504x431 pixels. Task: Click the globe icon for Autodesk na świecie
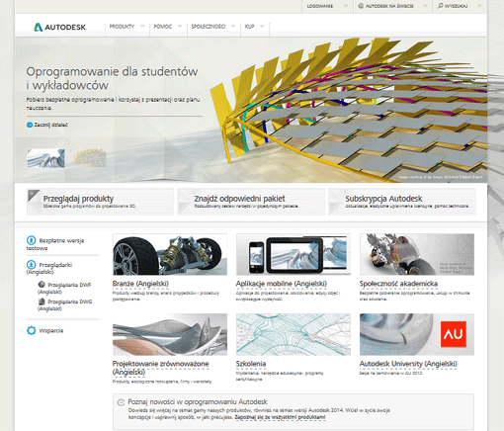pos(361,6)
